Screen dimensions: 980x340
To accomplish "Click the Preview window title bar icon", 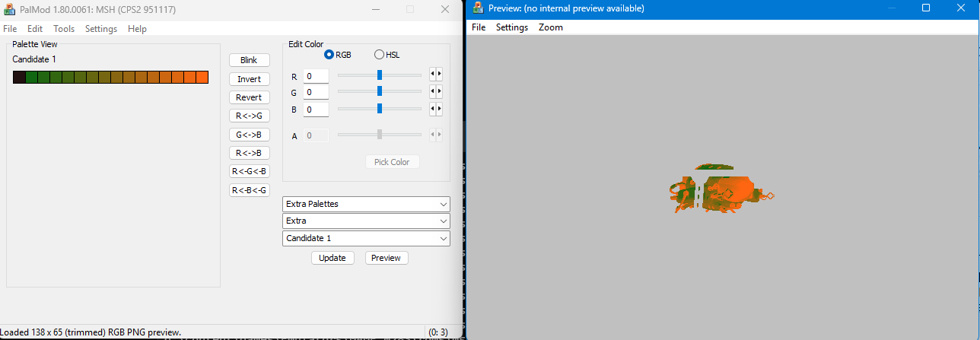I will (x=478, y=8).
